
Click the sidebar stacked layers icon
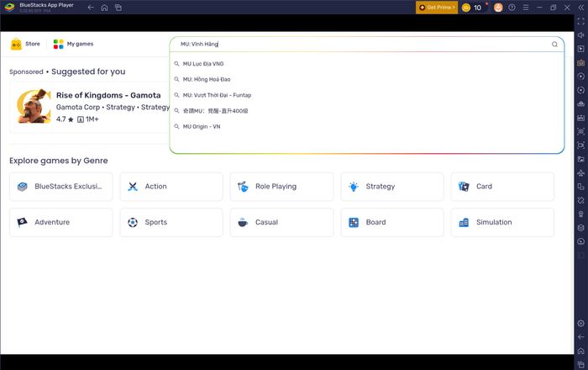point(581,228)
